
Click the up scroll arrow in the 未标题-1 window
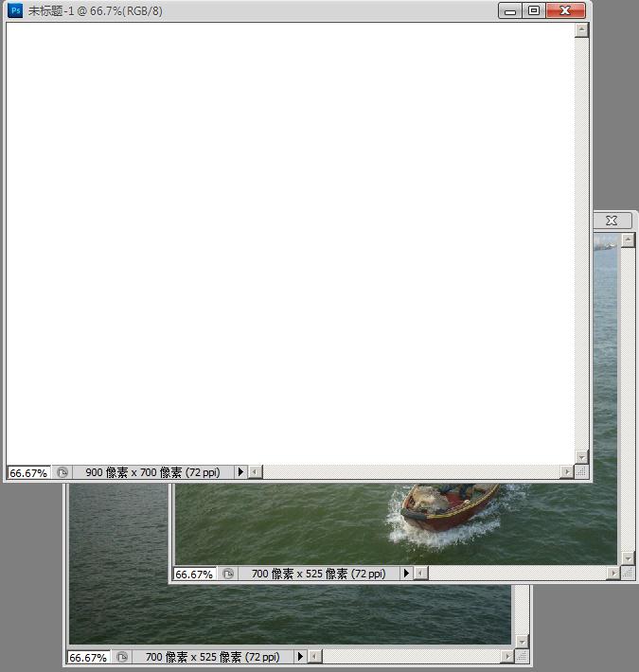pyautogui.click(x=581, y=30)
